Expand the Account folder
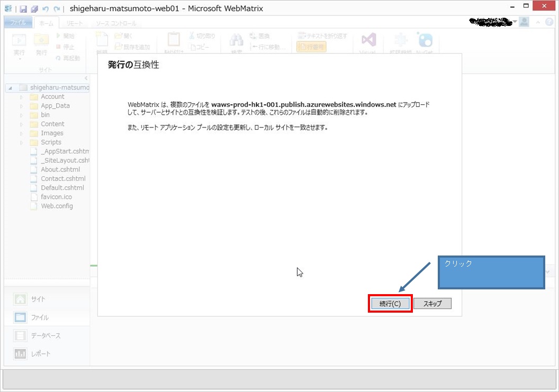Screen dimensions: 559x392 pyautogui.click(x=22, y=97)
